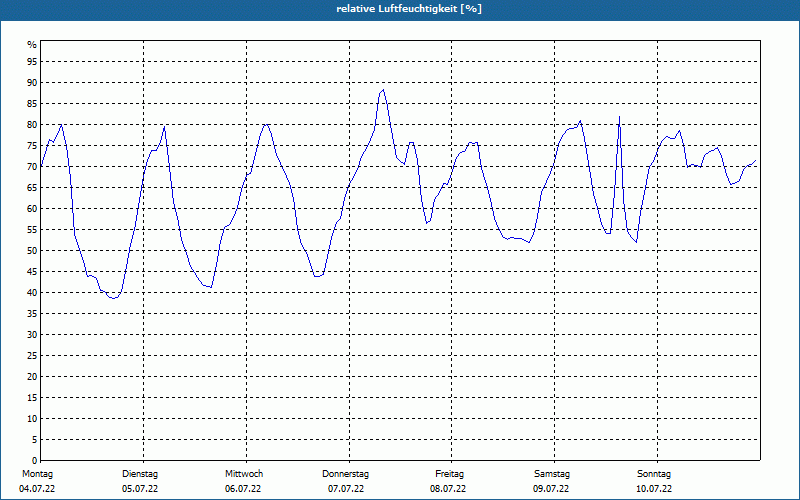Select the Freitag day label
The image size is (800, 500).
click(x=449, y=474)
